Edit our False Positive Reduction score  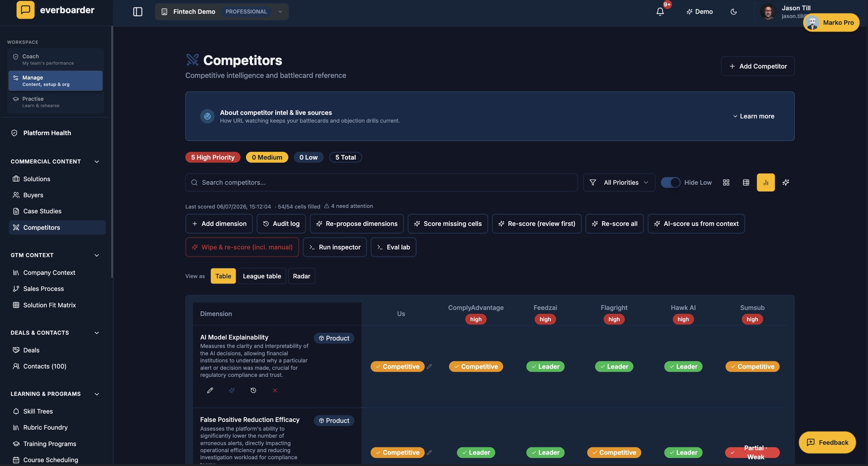429,452
